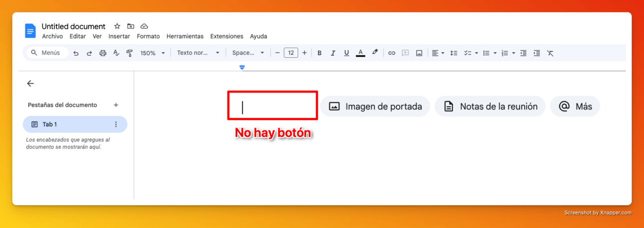The image size is (644, 228).
Task: Click the spelling and grammar check icon
Action: tap(116, 53)
